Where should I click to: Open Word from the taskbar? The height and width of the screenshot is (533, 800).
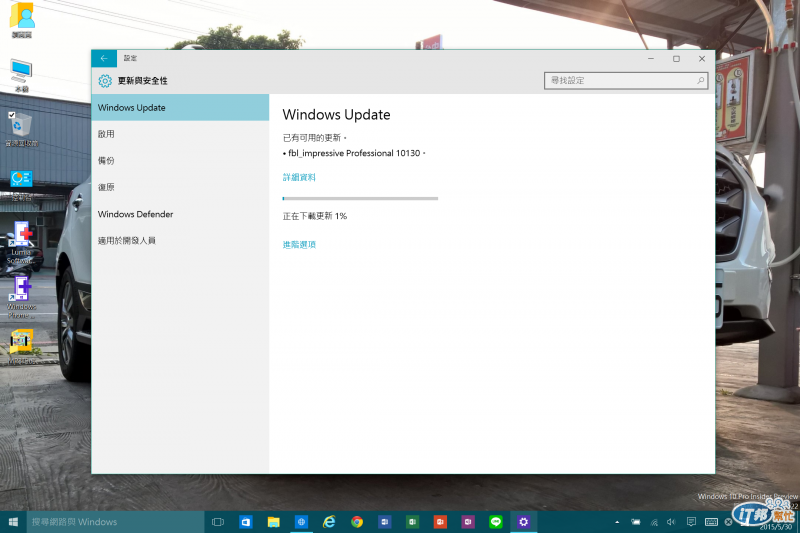click(x=384, y=522)
